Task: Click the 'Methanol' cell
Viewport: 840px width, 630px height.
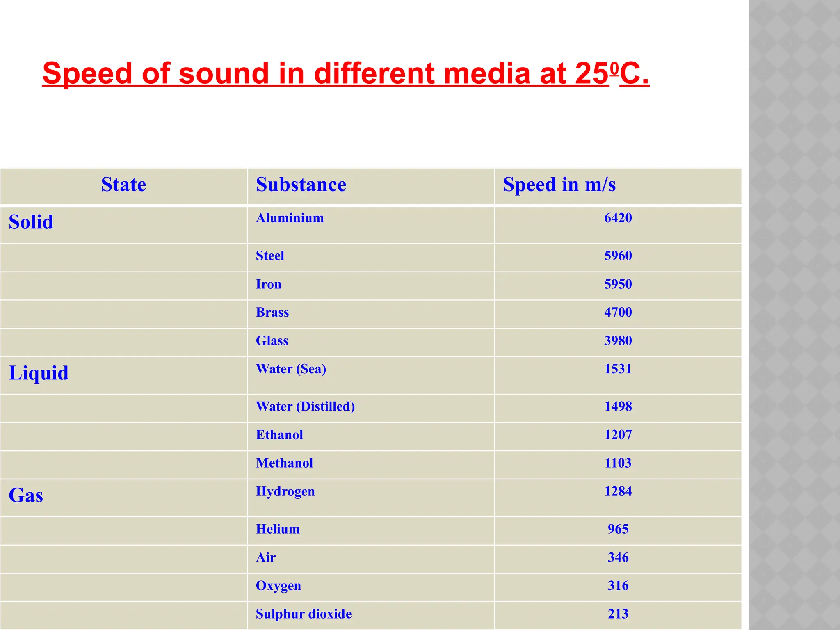Action: coord(371,465)
